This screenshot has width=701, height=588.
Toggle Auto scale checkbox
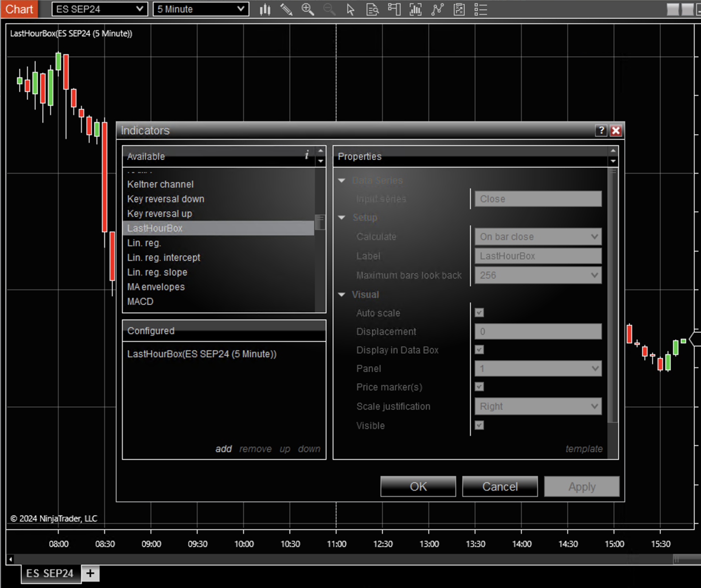pyautogui.click(x=479, y=313)
